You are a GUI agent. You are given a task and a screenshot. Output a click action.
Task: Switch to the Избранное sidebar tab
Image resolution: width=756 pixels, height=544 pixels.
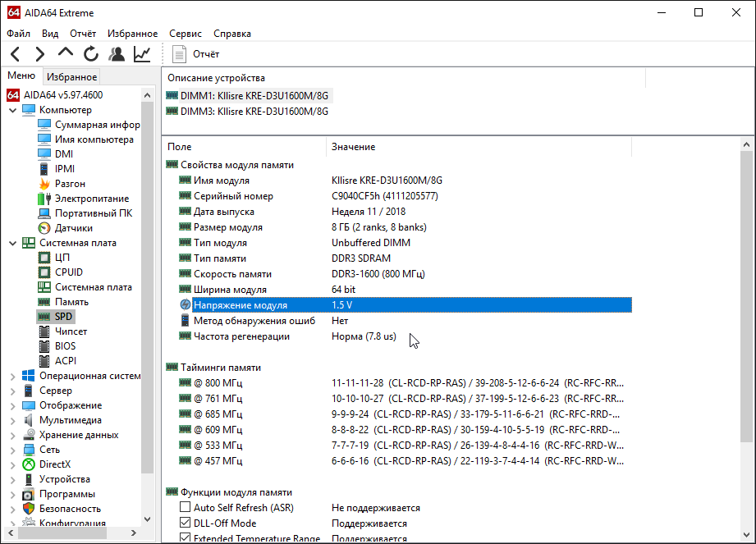point(72,76)
